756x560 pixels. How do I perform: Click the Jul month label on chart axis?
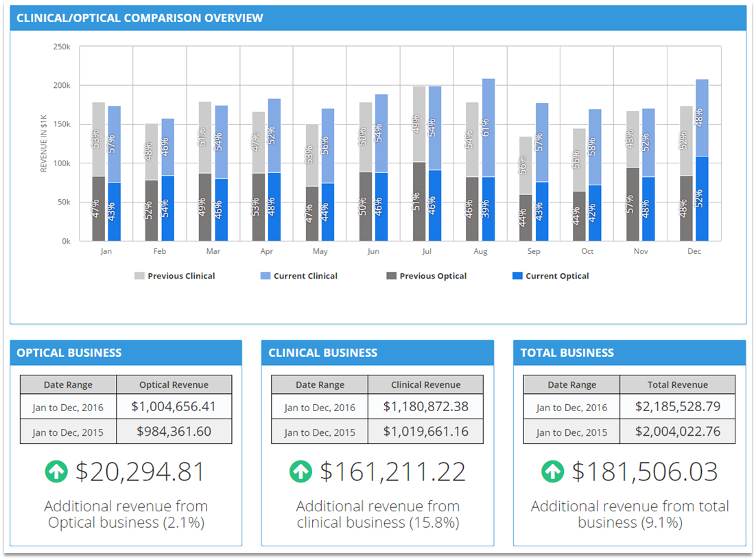[427, 251]
